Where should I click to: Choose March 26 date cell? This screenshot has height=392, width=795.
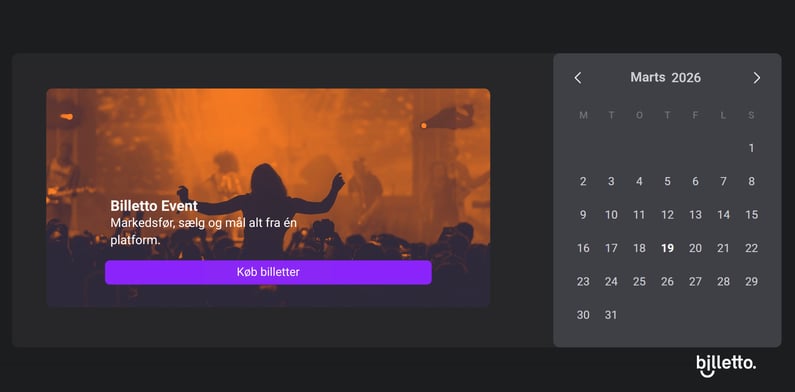point(667,281)
